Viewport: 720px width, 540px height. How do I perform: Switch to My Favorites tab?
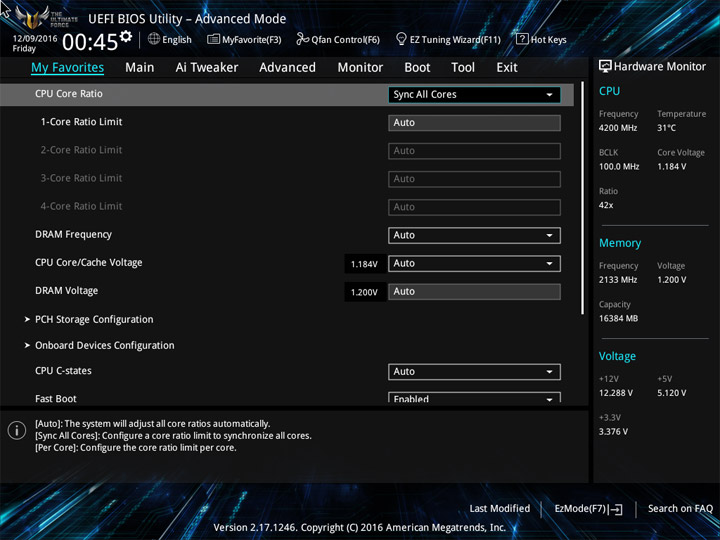coord(68,68)
